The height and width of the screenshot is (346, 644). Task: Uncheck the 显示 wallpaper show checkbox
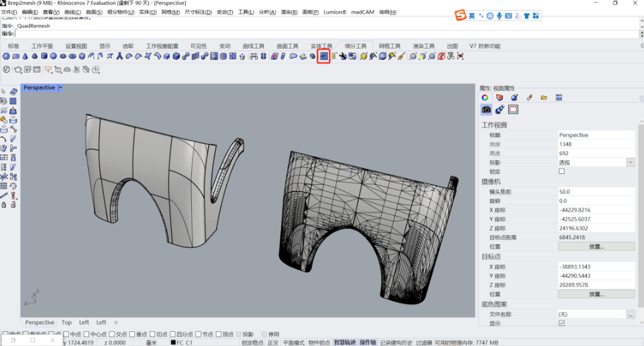click(x=561, y=323)
